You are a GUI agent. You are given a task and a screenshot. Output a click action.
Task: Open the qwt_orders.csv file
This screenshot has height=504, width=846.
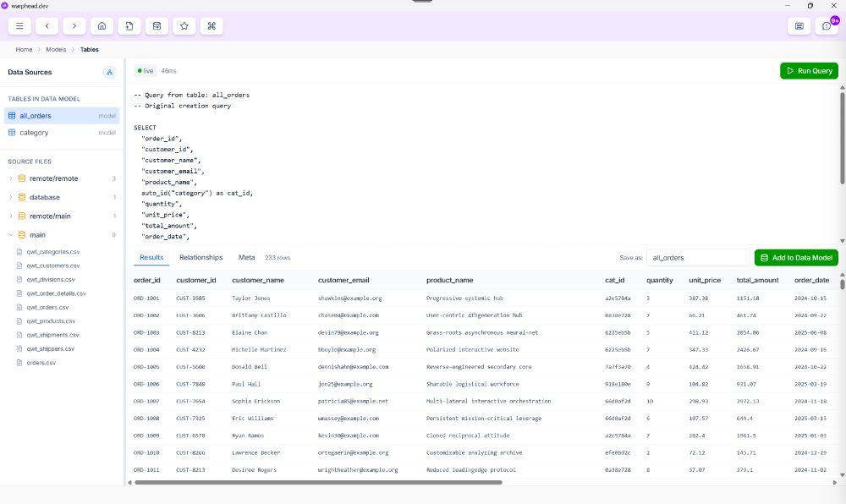[47, 307]
